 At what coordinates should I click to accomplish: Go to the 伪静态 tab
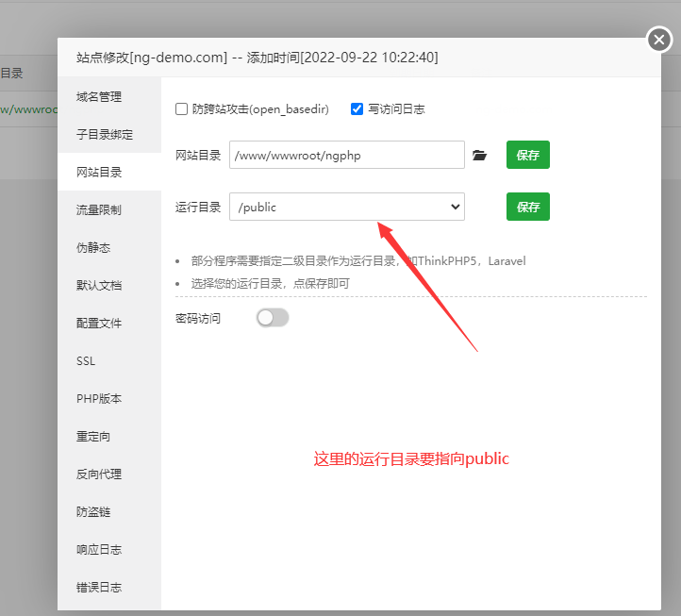(93, 248)
